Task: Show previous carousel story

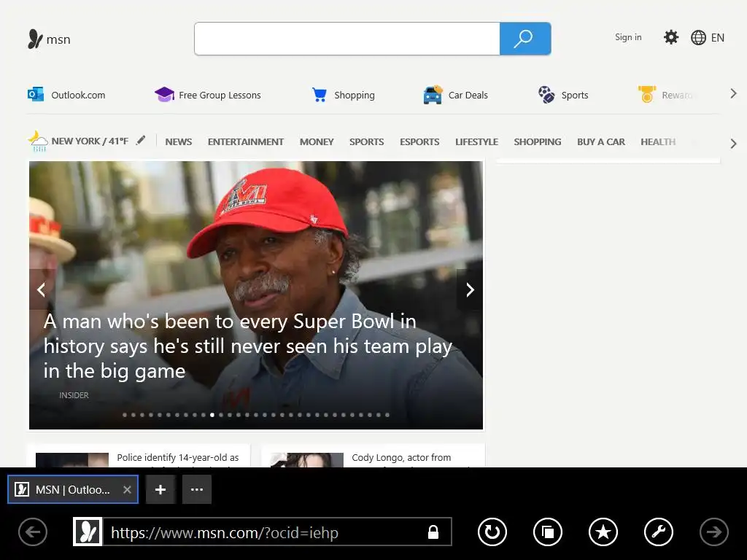Action: (42, 289)
